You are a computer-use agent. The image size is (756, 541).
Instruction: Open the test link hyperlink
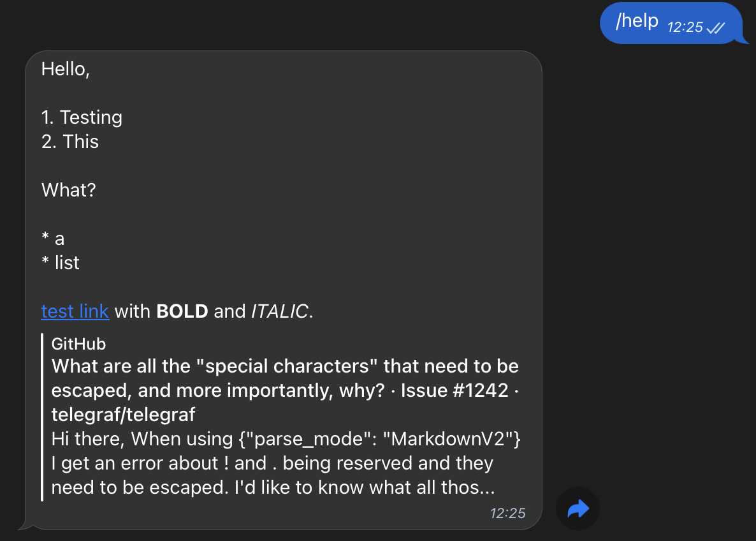75,311
